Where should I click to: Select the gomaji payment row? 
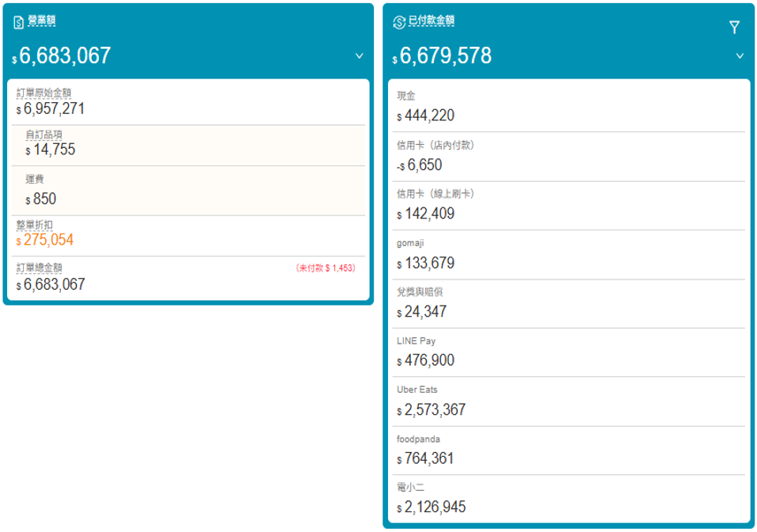pyautogui.click(x=567, y=254)
